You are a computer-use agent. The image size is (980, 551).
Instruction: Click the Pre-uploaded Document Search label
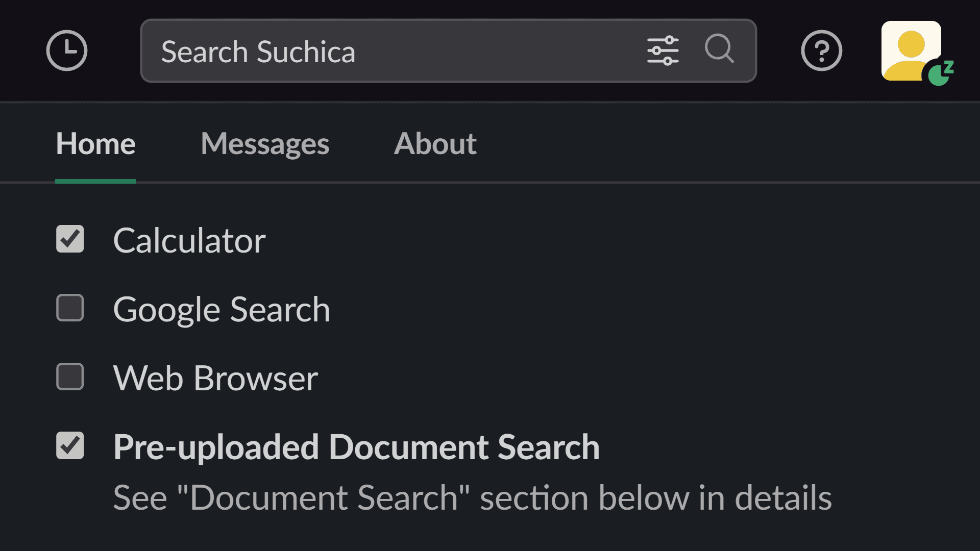[x=356, y=446]
